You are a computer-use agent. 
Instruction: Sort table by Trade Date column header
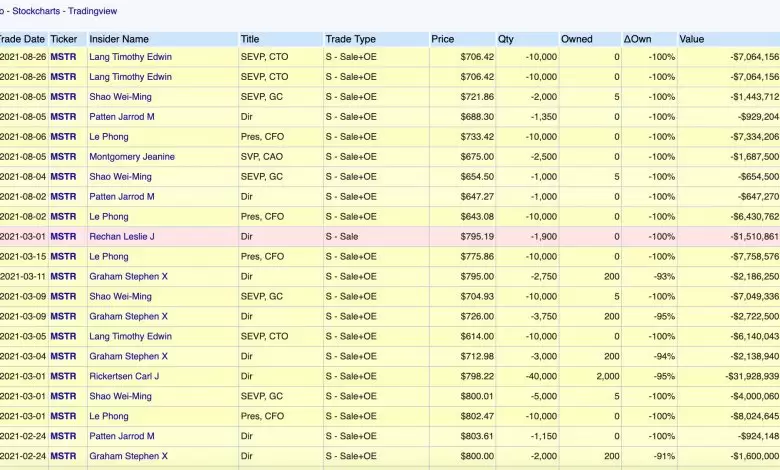coord(22,39)
